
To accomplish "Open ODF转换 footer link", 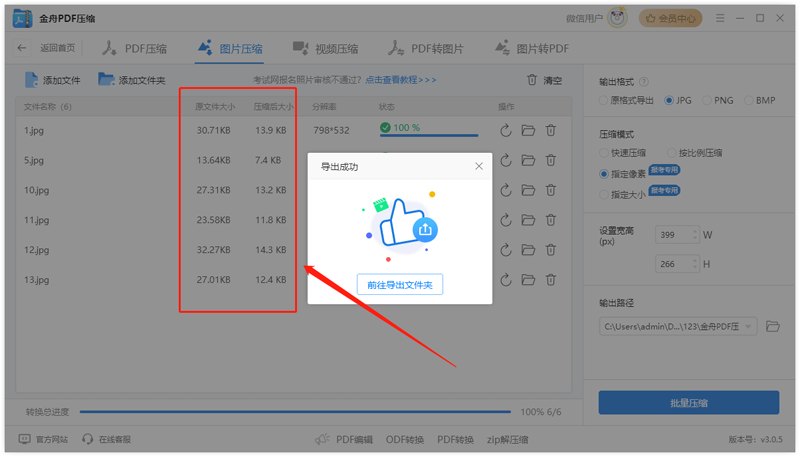I will pos(405,440).
